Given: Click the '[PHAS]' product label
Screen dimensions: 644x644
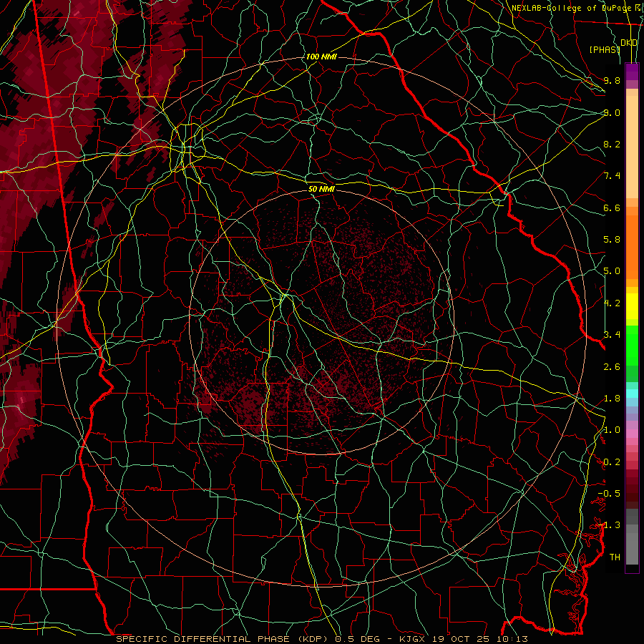Looking at the screenshot, I should pos(605,49).
